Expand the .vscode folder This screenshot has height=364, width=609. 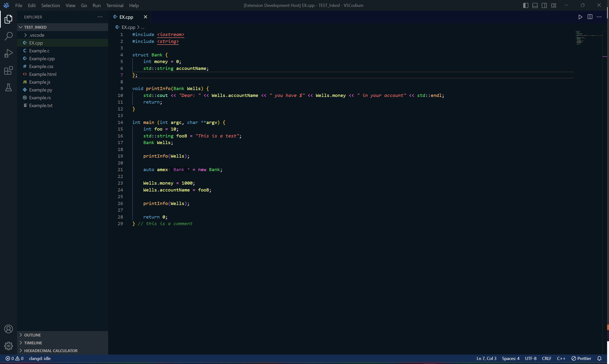coord(63,35)
